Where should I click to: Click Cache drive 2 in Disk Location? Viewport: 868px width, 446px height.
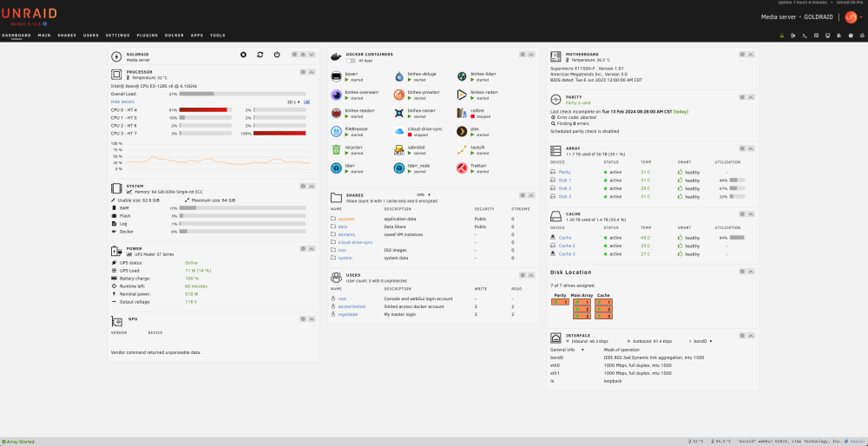[603, 309]
